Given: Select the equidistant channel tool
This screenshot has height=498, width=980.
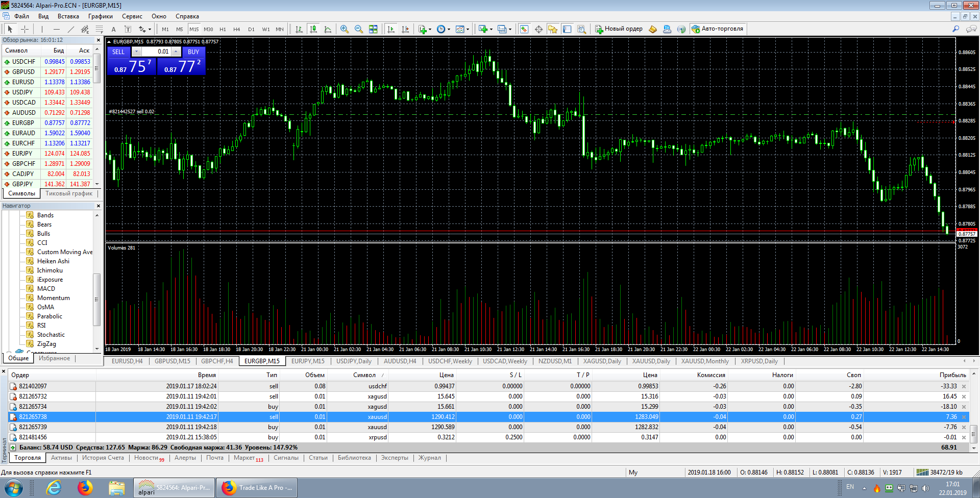Looking at the screenshot, I should tap(85, 29).
